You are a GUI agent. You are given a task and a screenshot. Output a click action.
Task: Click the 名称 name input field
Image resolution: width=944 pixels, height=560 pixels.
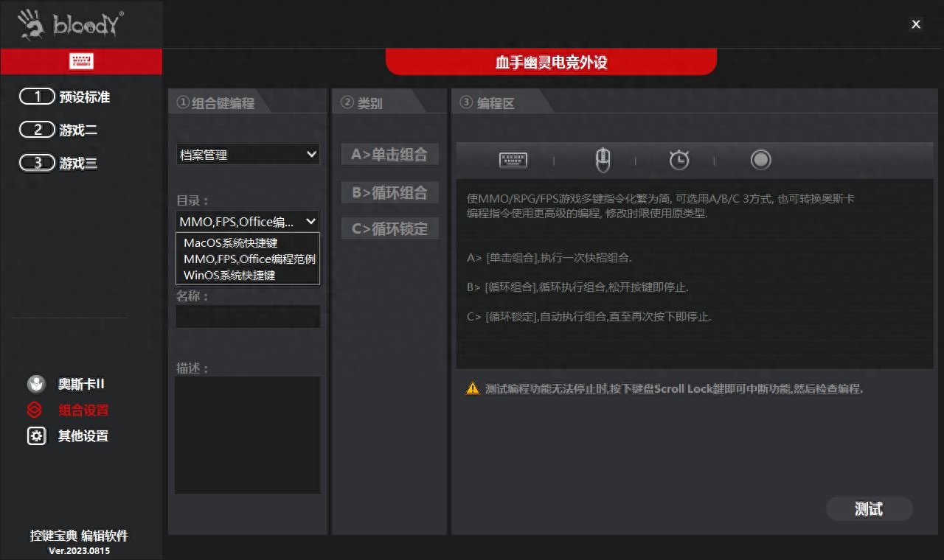coord(248,317)
